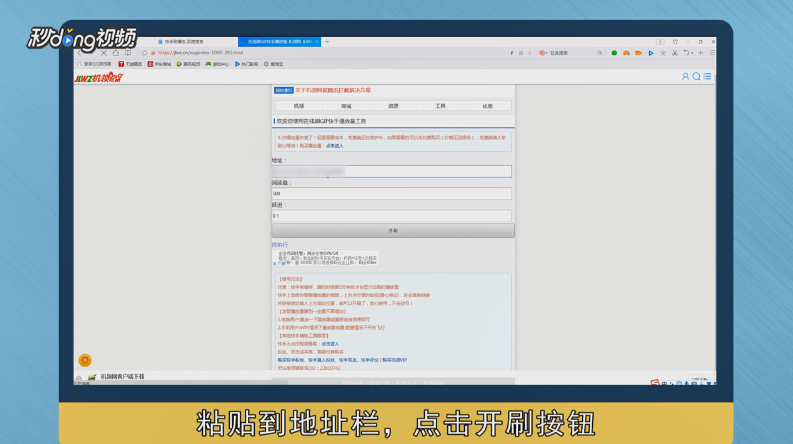Select the scissors screenshot tool
This screenshot has height=444, width=793.
pos(675,53)
